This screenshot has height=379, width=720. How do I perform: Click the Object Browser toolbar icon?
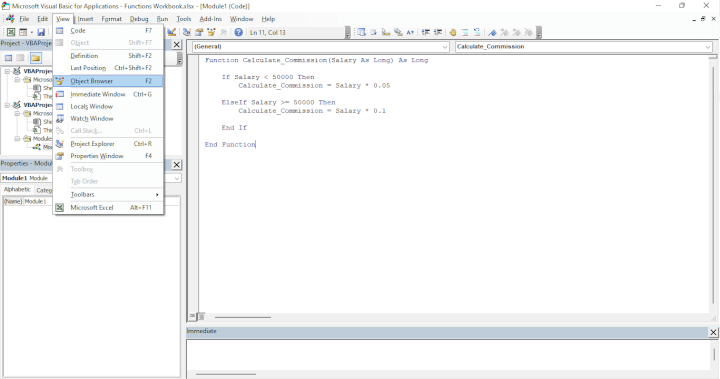click(x=211, y=32)
